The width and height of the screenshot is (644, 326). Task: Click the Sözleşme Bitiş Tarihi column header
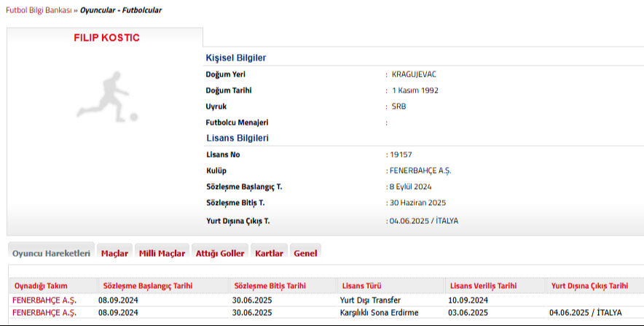point(270,285)
